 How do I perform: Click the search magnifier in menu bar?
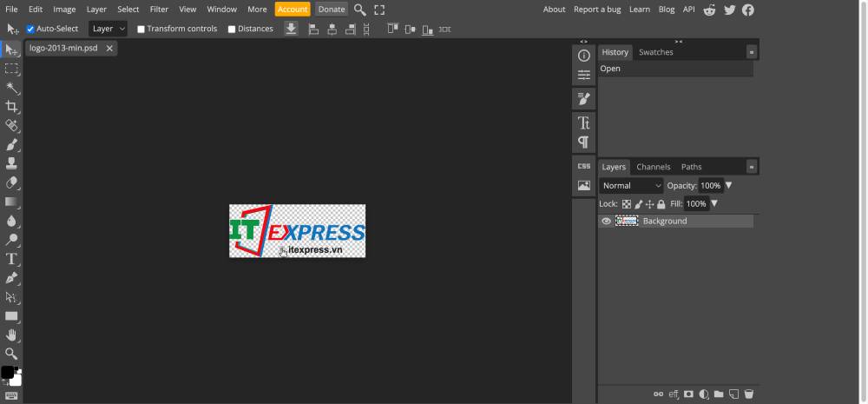tap(360, 10)
